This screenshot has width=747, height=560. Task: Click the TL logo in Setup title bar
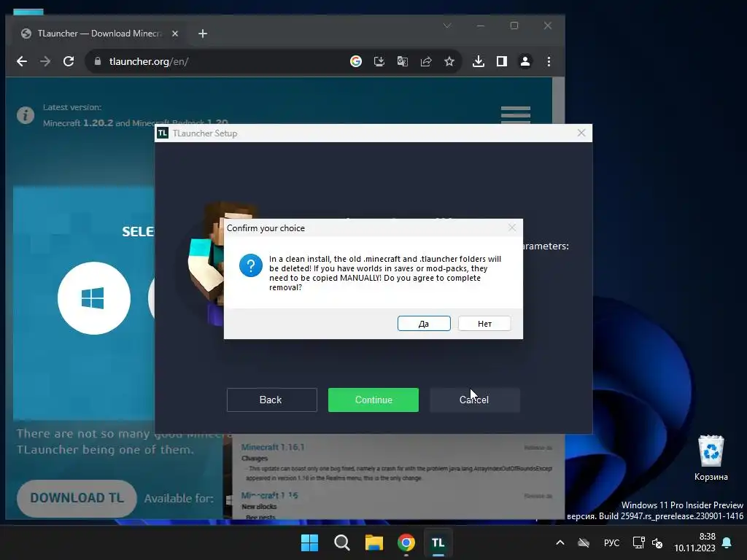(x=163, y=133)
